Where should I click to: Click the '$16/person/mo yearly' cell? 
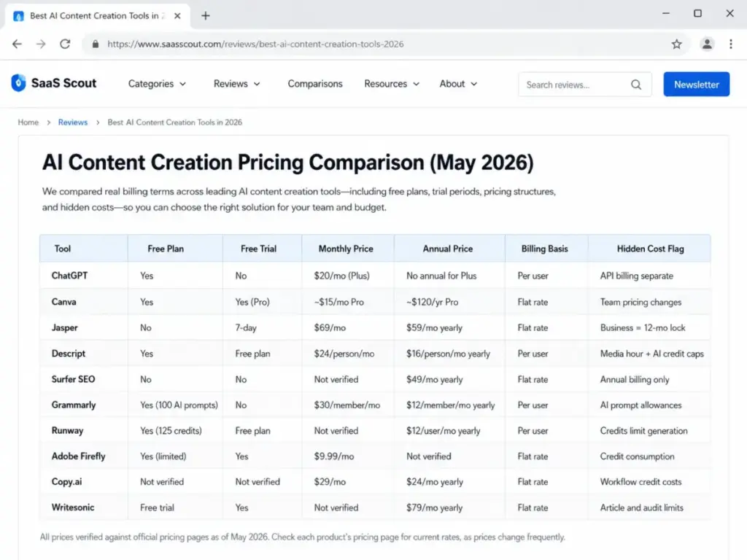click(448, 354)
